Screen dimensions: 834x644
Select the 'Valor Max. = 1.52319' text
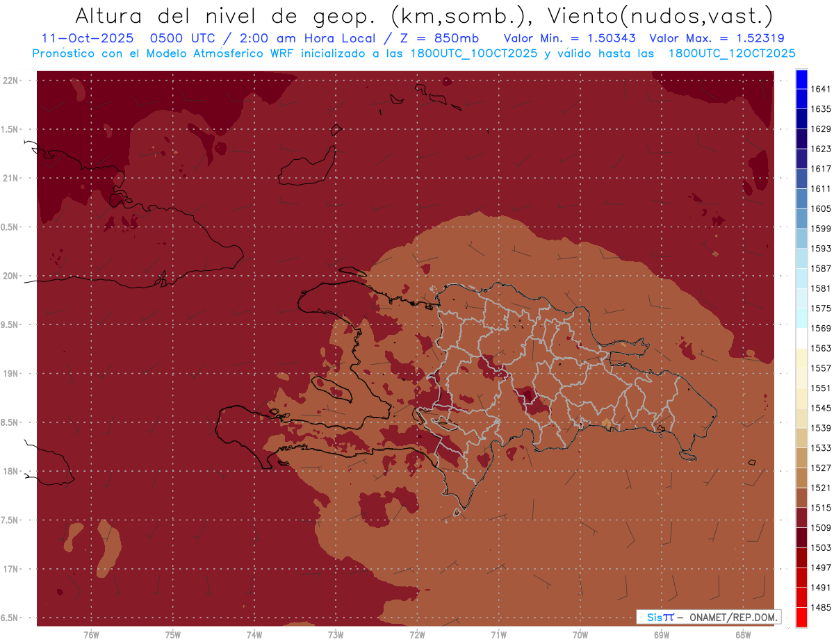pos(717,38)
